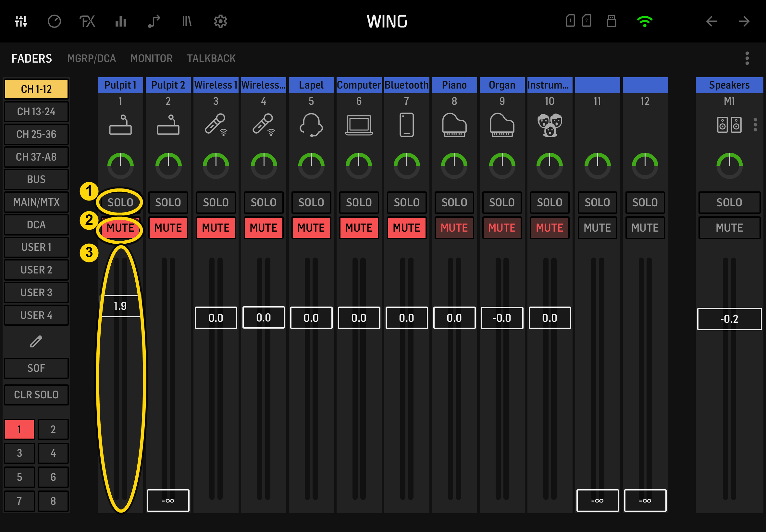Toggle MUTE on Piano channel
This screenshot has height=532, width=766.
454,228
